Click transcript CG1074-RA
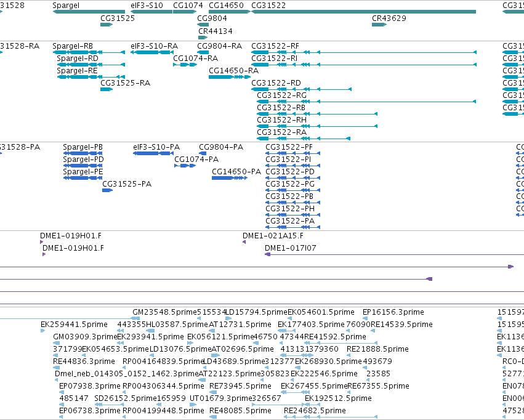The height and width of the screenshot is (420, 524). pos(195,59)
